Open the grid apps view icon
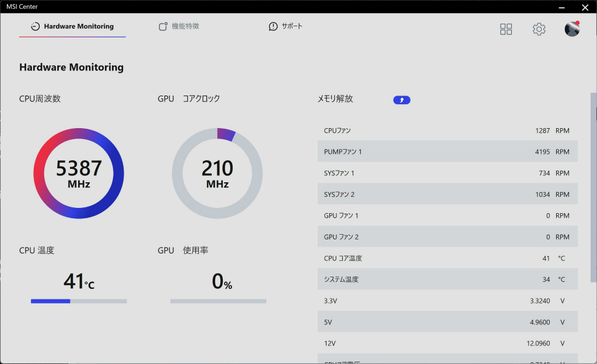Screen dimensions: 597x364 (506, 29)
